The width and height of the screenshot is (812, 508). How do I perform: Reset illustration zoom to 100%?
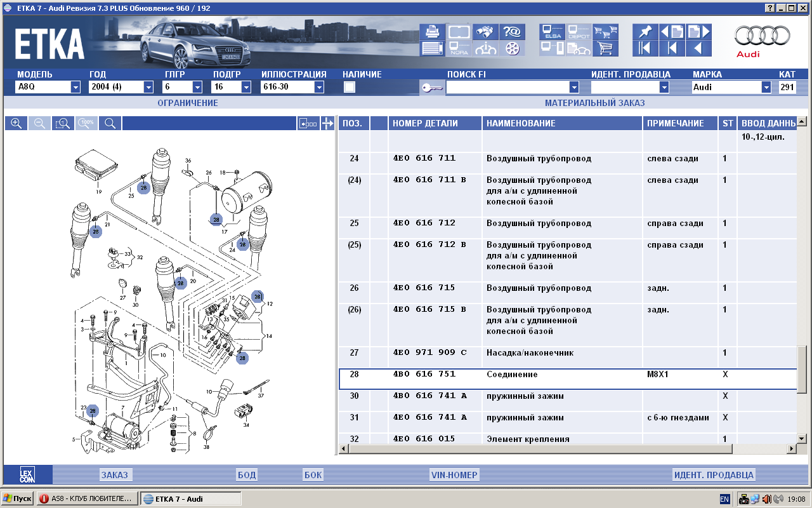(x=86, y=123)
